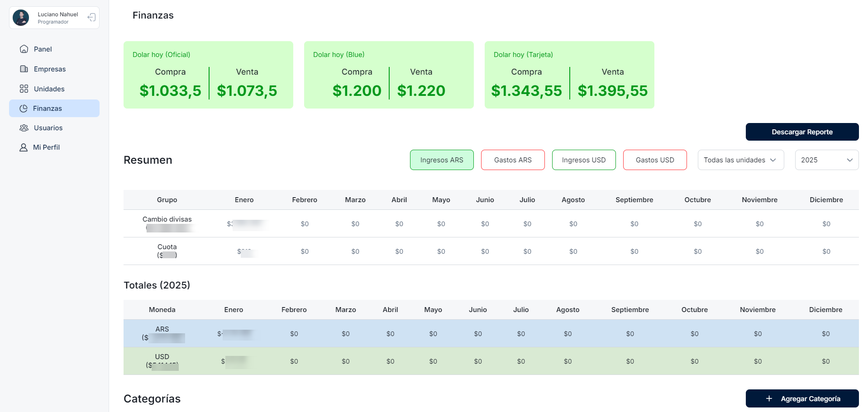Toggle the Gastos ARS filter
The width and height of the screenshot is (868, 412).
513,160
